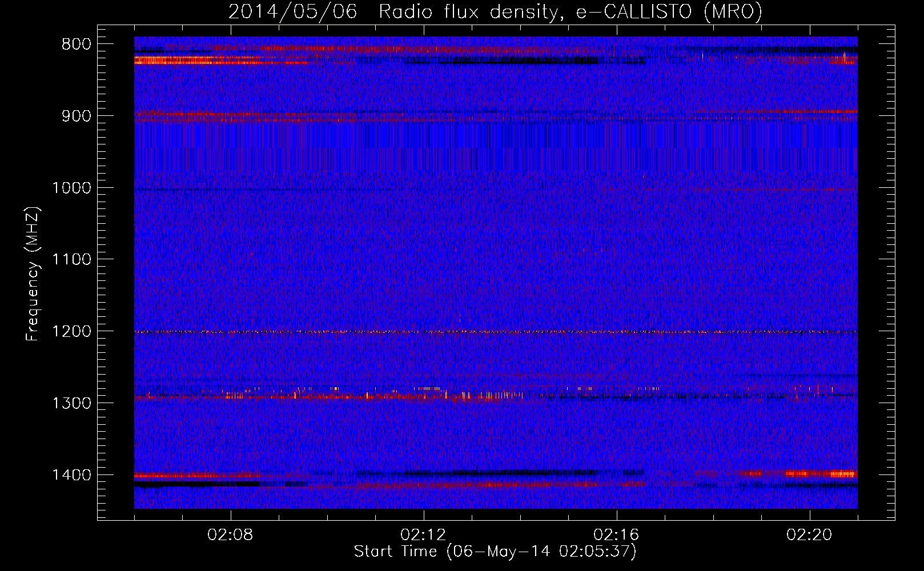Click the 'Start Time (06-May-14 02:05:37)' label

click(x=495, y=552)
